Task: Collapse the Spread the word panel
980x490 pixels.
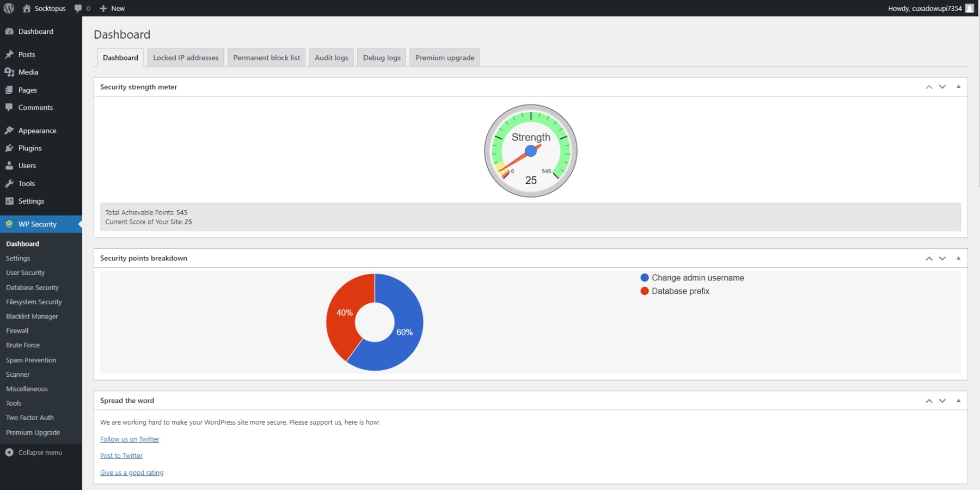Action: (x=958, y=400)
